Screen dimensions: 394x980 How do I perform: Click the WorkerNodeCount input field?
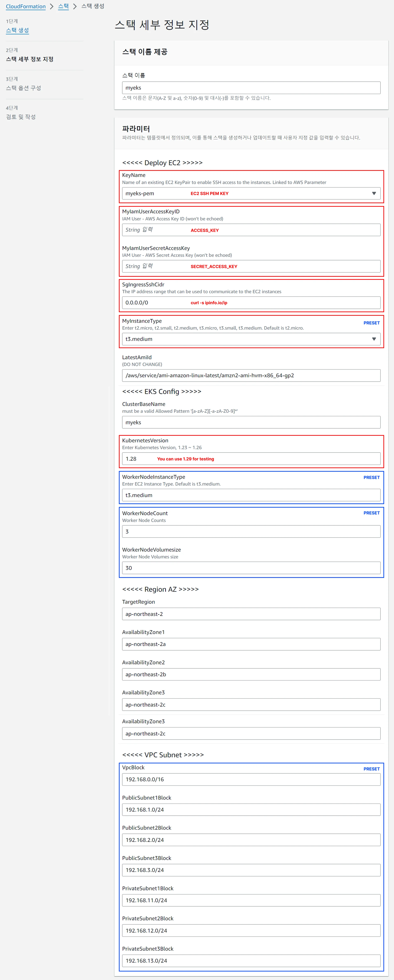point(251,532)
